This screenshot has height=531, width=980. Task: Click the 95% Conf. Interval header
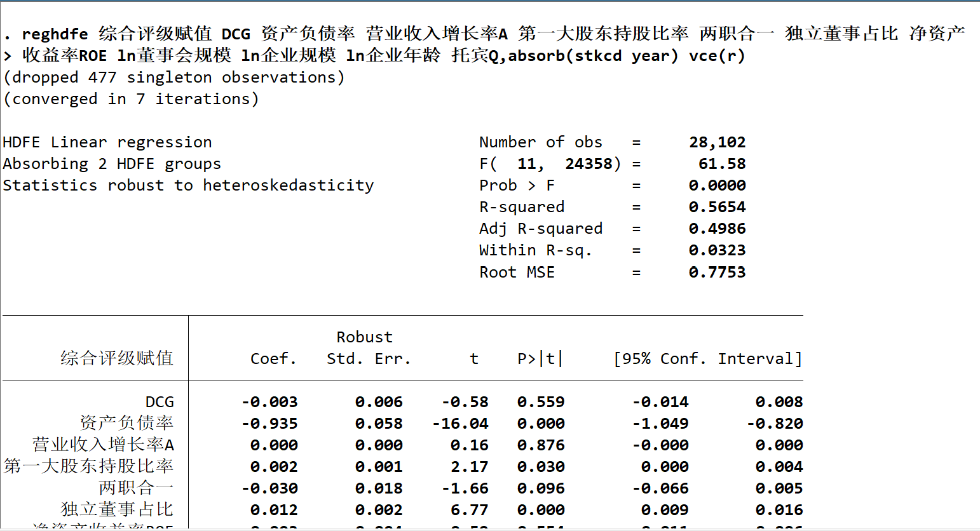point(707,359)
